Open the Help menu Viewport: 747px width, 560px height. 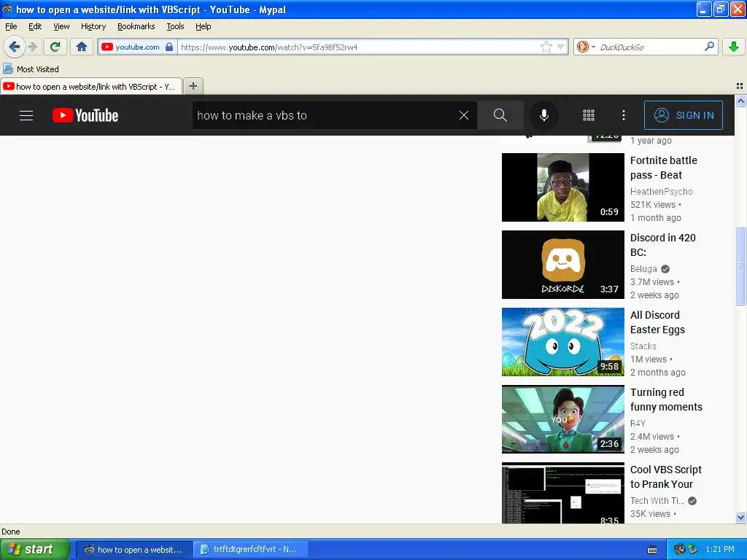(x=204, y=26)
